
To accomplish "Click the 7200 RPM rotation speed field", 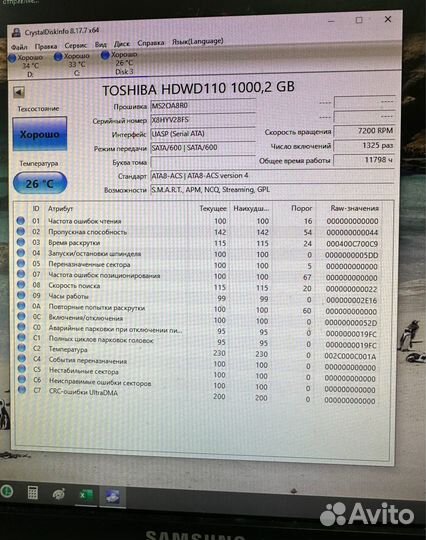I will 364,131.
